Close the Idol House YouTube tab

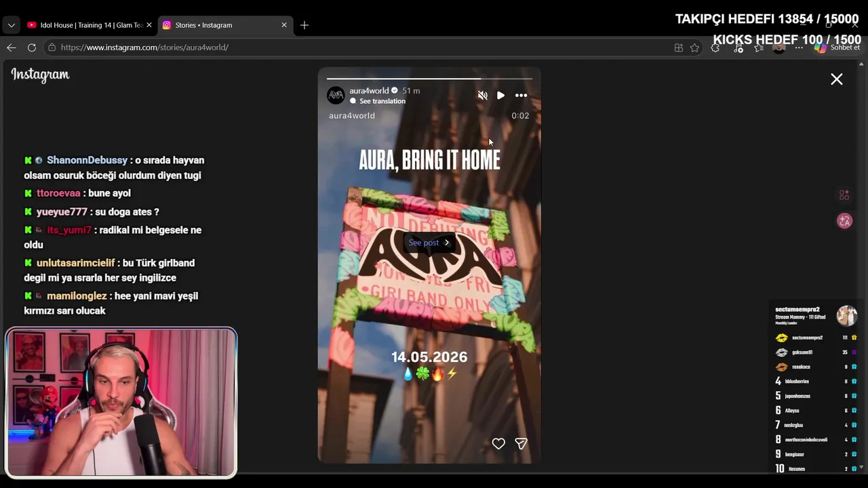tap(149, 25)
